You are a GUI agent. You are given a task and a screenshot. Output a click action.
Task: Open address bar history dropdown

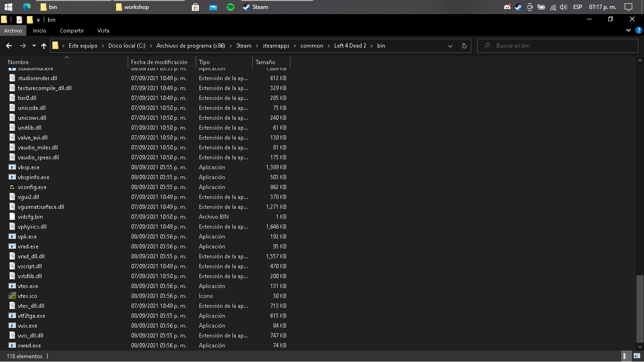(450, 46)
